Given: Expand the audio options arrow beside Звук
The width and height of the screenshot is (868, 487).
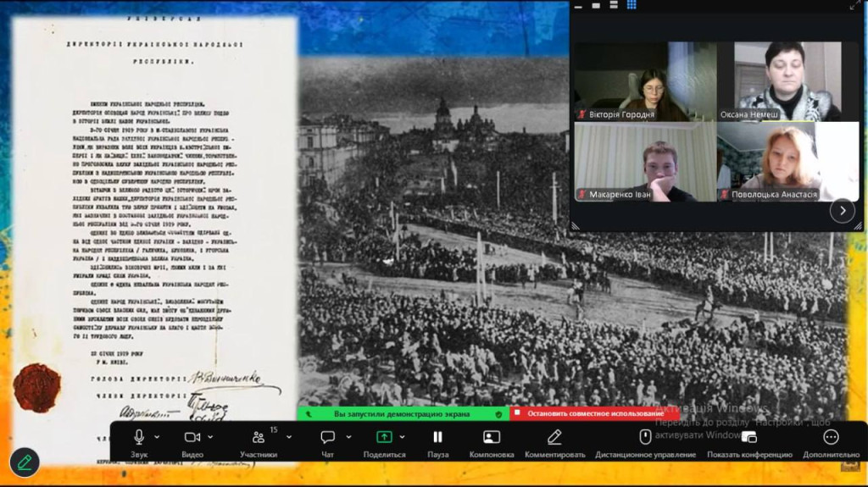Looking at the screenshot, I should pos(157,437).
